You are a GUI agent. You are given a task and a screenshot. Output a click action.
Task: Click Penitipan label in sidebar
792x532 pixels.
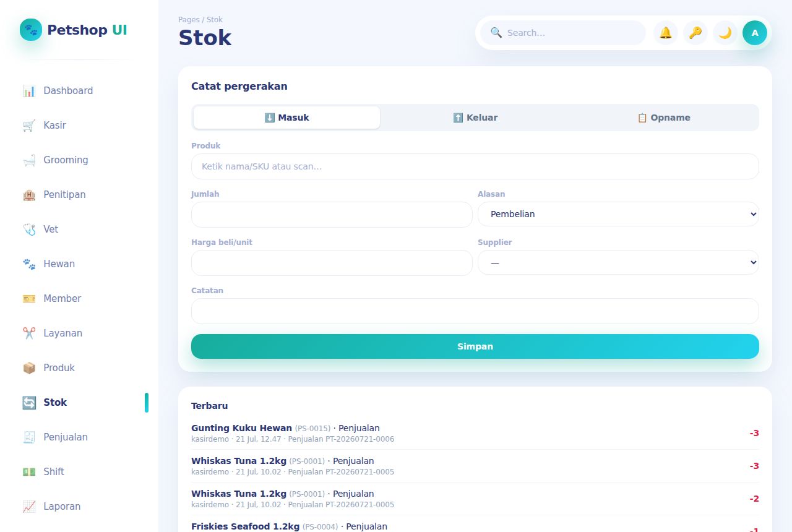click(64, 195)
